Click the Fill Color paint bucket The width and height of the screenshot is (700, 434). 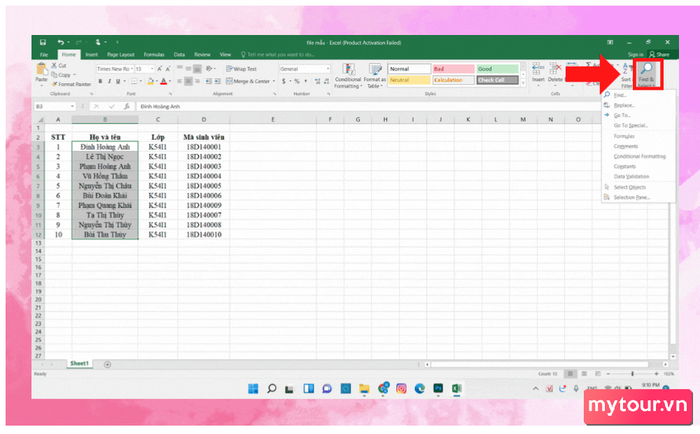150,81
